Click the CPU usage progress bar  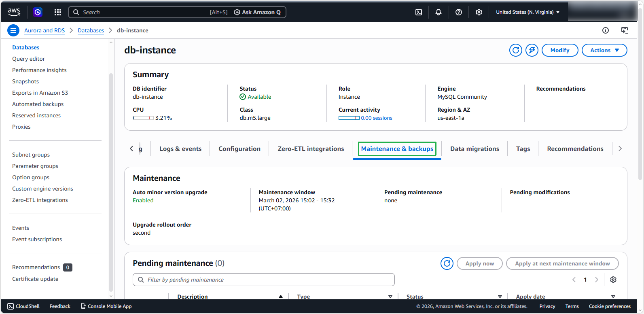pos(143,118)
